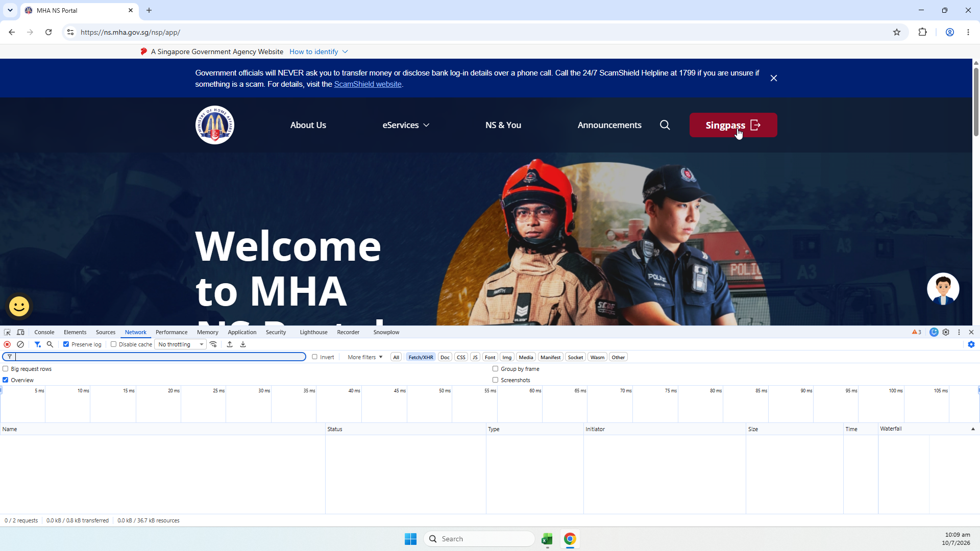Switch to the Elements tab
The image size is (980, 551).
(x=75, y=332)
